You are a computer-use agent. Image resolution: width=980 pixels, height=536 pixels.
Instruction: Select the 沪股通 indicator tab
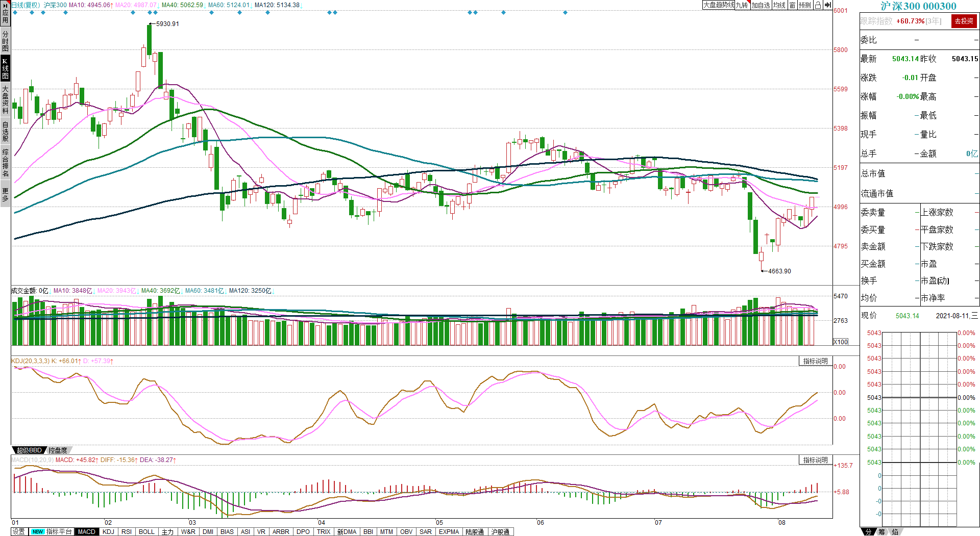click(500, 531)
